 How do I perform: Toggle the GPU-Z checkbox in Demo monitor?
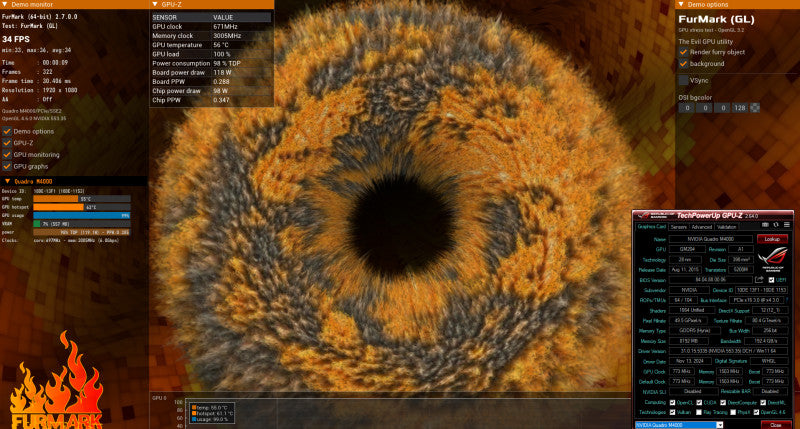click(7, 143)
